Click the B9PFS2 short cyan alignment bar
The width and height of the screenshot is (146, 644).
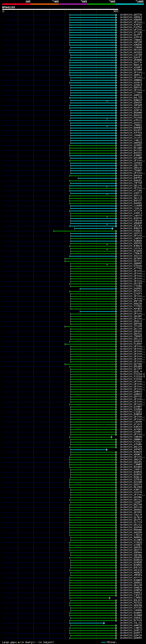tap(97, 178)
